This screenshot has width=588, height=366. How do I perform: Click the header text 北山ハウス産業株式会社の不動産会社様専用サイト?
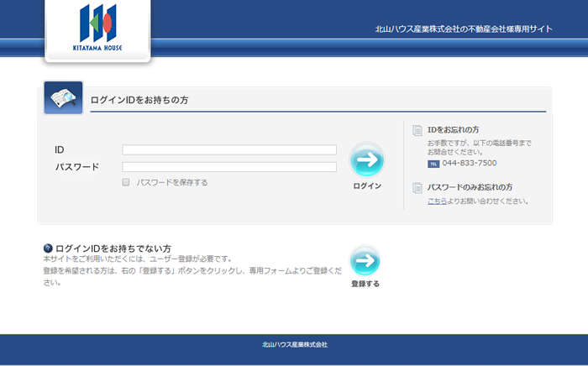pos(464,29)
